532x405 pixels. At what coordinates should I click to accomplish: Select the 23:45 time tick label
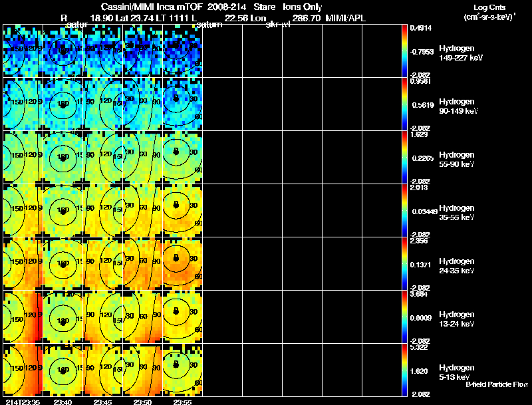point(102,401)
